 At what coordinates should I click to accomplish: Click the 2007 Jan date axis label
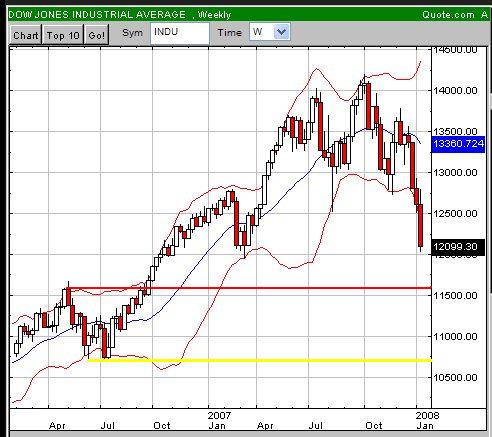coord(218,420)
